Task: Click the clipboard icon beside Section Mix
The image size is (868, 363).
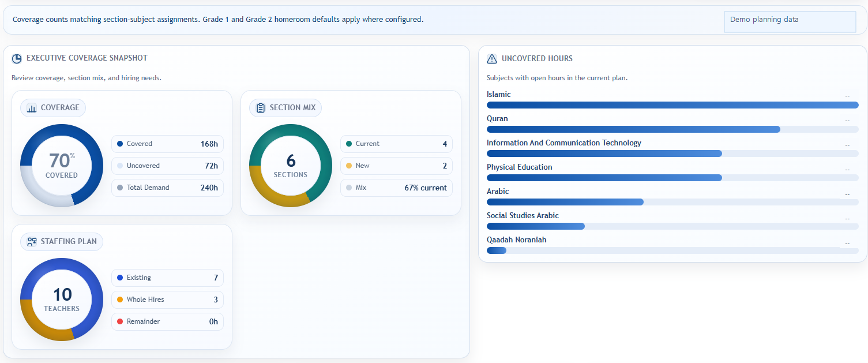Action: coord(261,108)
